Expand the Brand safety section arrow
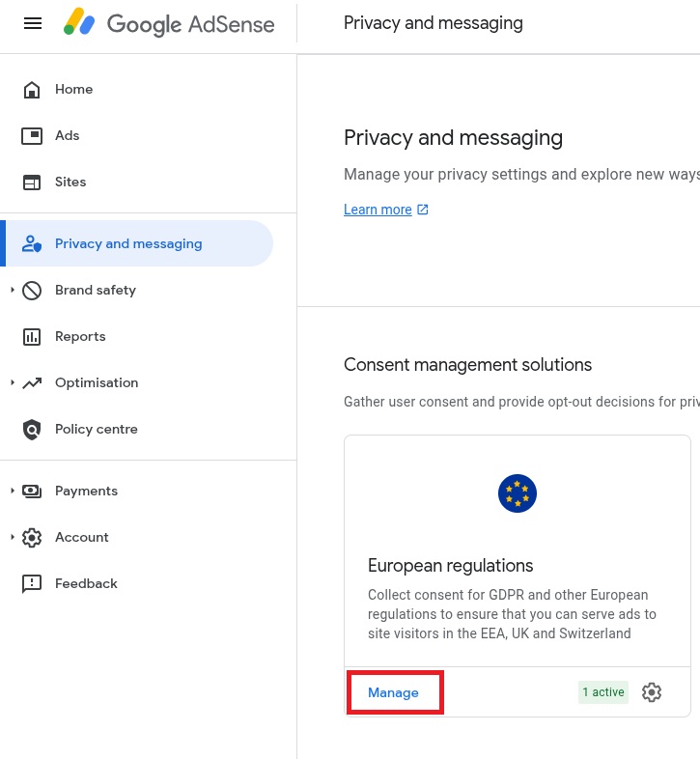 pyautogui.click(x=13, y=290)
